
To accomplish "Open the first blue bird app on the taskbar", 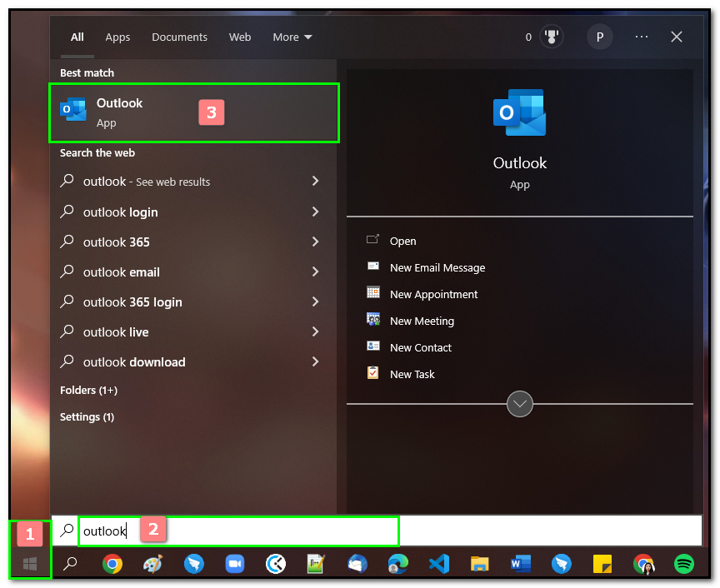I will pos(194,564).
